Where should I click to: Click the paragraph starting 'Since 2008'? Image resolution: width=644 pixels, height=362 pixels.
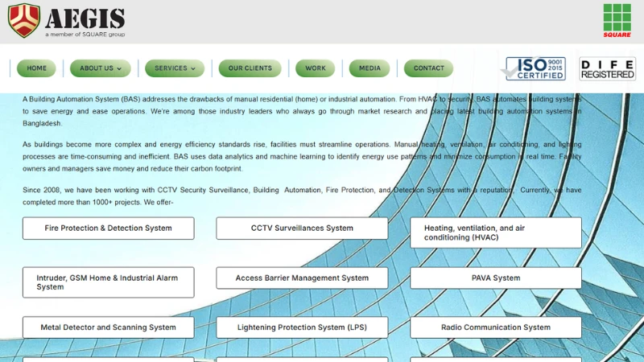[302, 195]
